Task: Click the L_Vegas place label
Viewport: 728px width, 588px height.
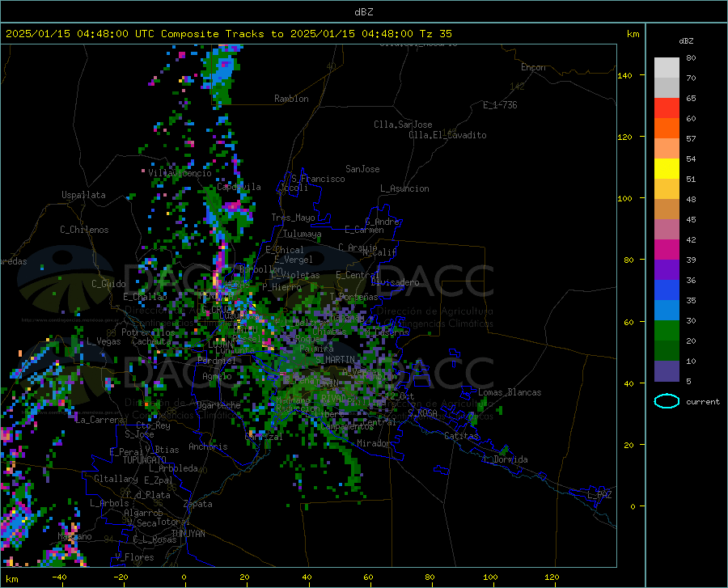Action: coord(104,341)
